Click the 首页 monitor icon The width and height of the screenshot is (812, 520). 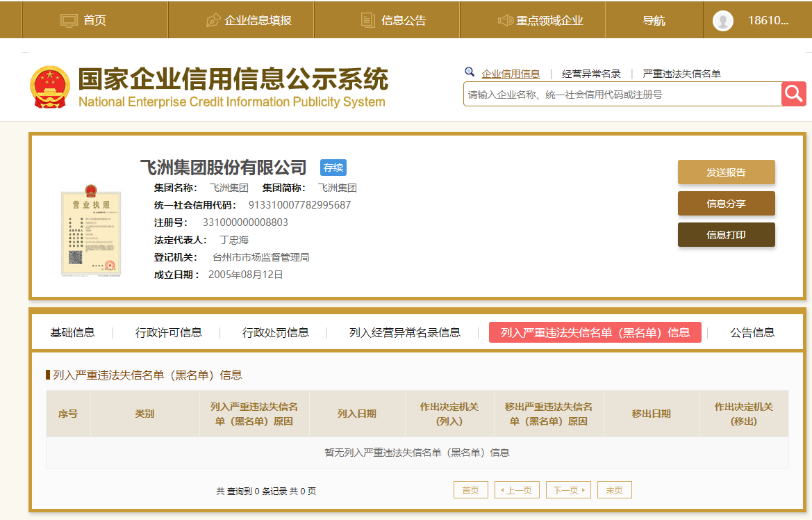[x=69, y=20]
